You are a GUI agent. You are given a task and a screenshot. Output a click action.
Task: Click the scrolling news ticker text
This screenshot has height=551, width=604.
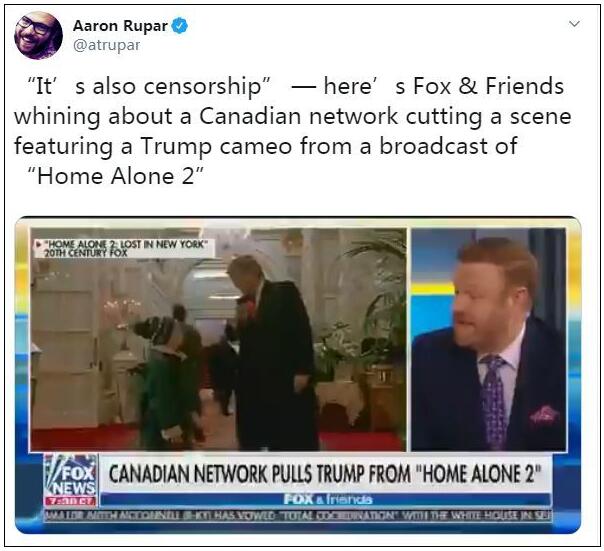(298, 515)
